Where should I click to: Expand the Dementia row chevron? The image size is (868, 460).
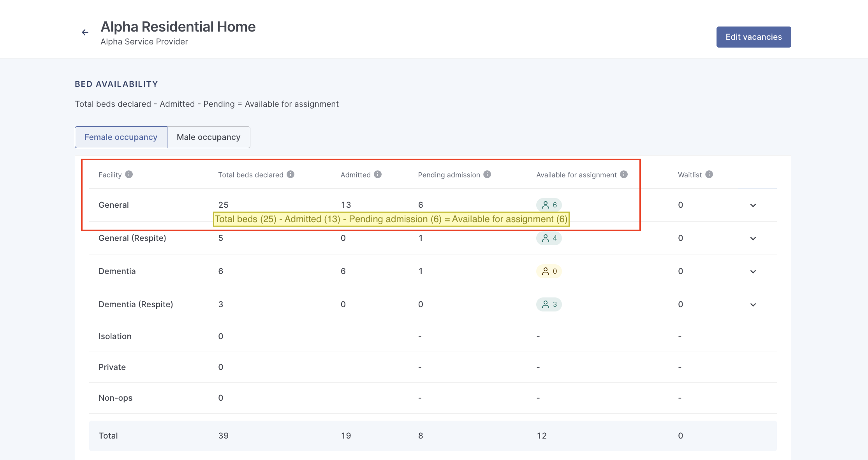[753, 272]
